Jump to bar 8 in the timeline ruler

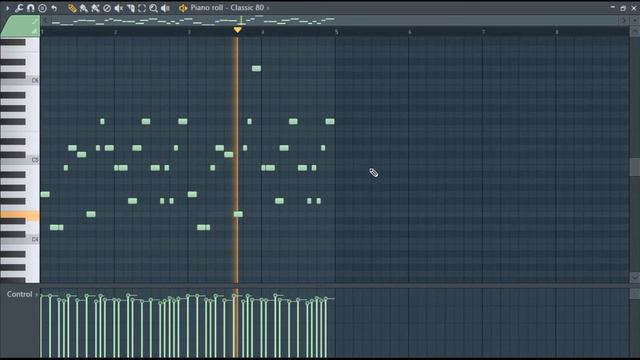point(557,32)
